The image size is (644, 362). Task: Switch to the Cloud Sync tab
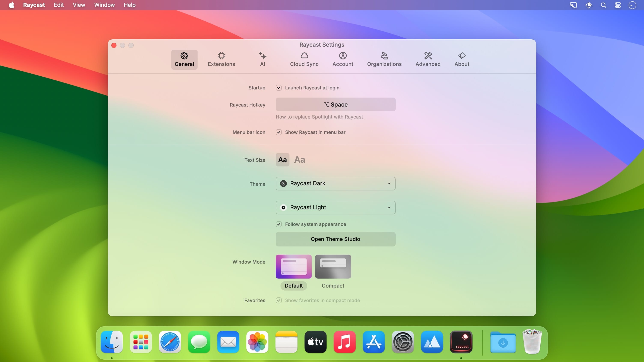304,59
